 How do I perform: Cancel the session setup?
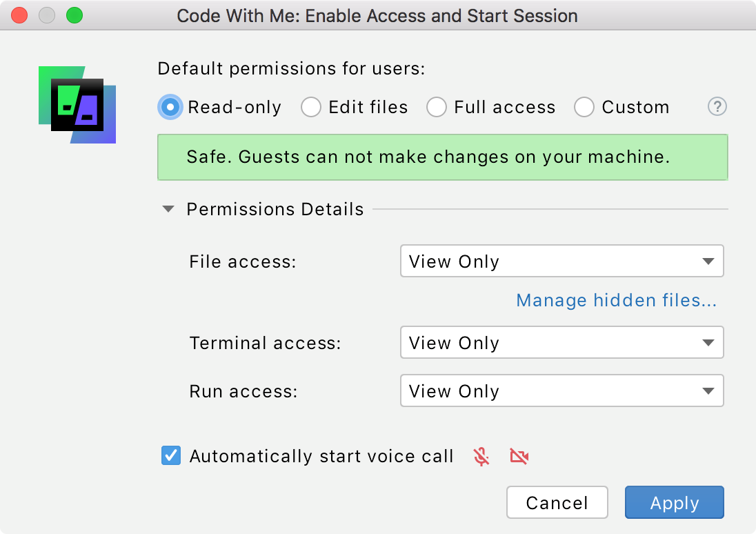[x=557, y=502]
